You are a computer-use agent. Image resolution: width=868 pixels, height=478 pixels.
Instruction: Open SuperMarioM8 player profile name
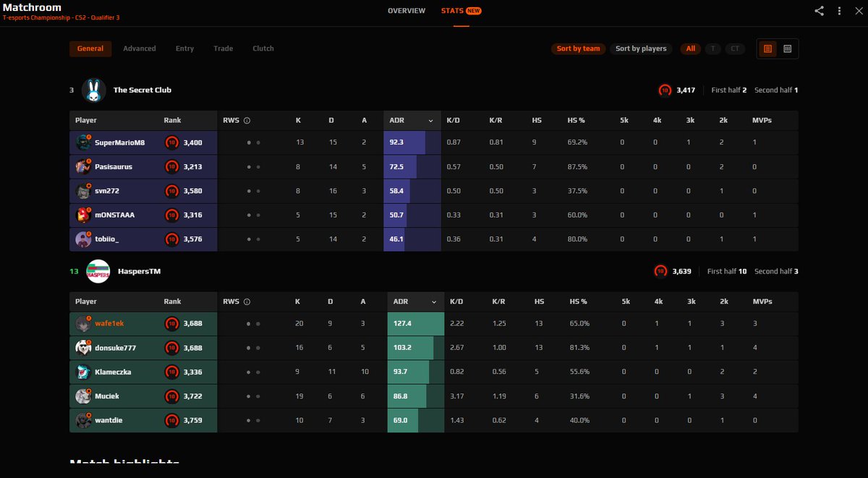coord(120,143)
